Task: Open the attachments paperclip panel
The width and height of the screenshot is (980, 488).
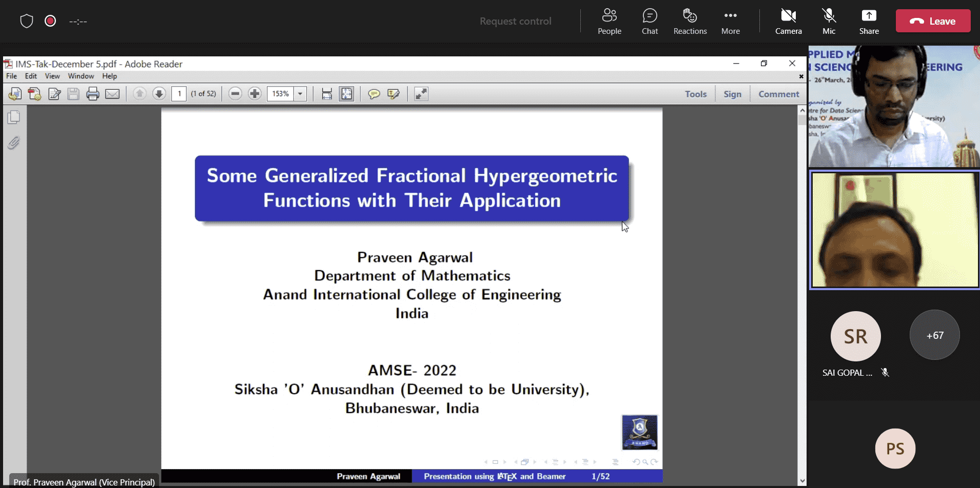Action: coord(14,143)
